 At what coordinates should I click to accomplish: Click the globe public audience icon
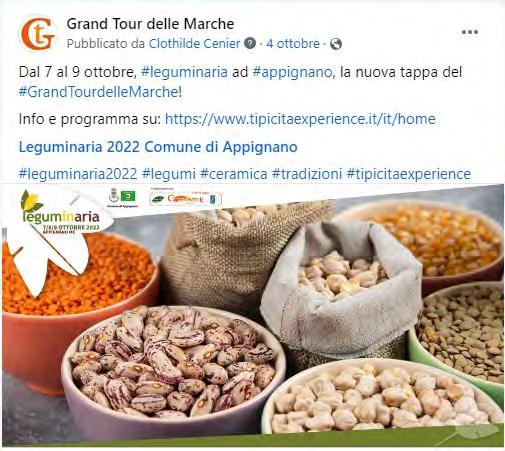point(336,44)
